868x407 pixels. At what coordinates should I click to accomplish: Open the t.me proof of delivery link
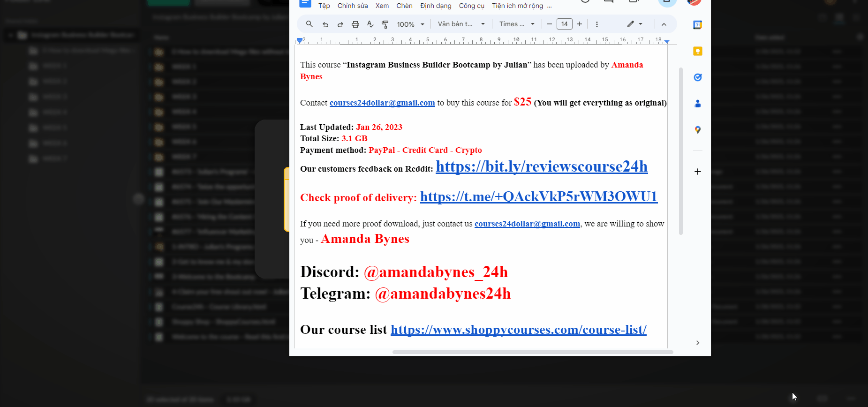point(539,196)
